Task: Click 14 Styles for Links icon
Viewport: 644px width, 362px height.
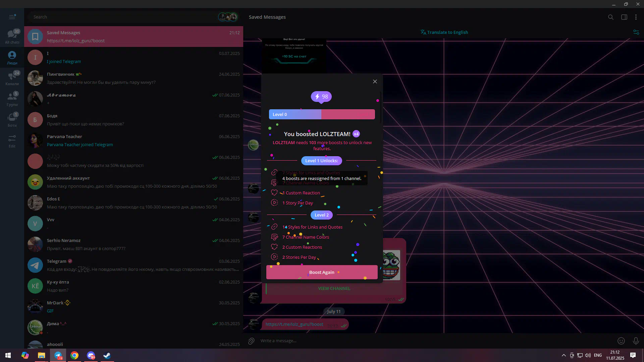Action: coord(274,227)
